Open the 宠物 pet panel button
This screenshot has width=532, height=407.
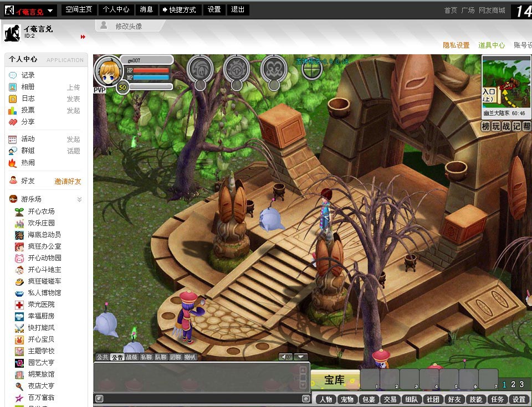[347, 399]
